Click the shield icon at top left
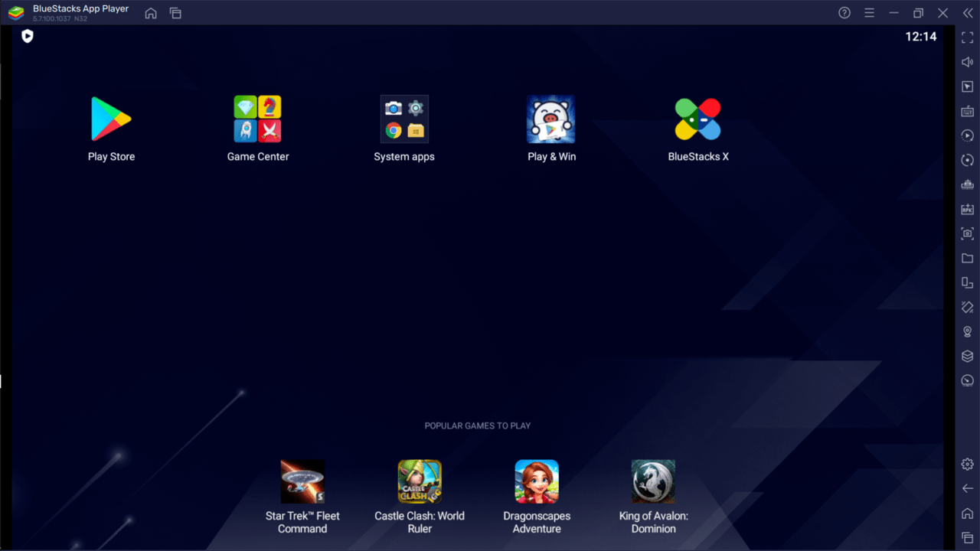Screen dimensions: 980x551 [28, 36]
